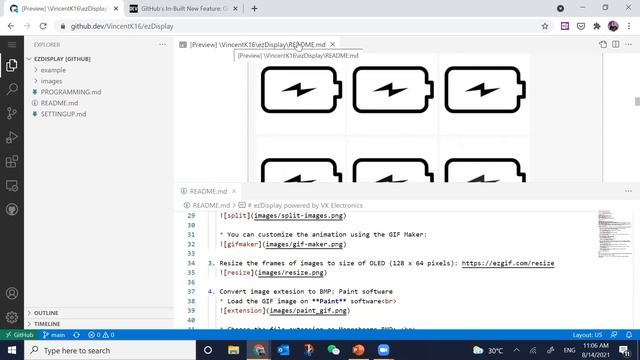Click the Show Source icon for preview
The height and width of the screenshot is (360, 640).
(x=603, y=44)
